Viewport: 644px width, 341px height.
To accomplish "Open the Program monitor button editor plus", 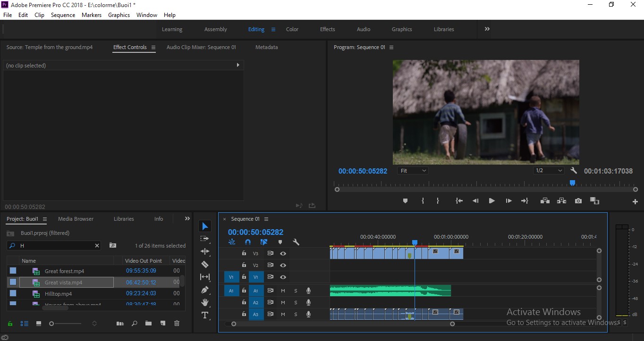I will [635, 201].
